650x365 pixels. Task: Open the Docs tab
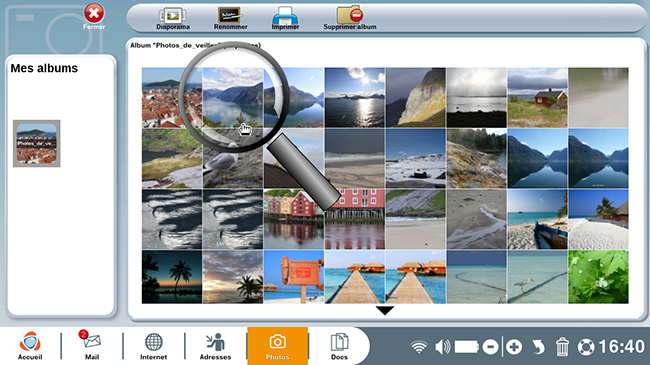click(x=339, y=346)
